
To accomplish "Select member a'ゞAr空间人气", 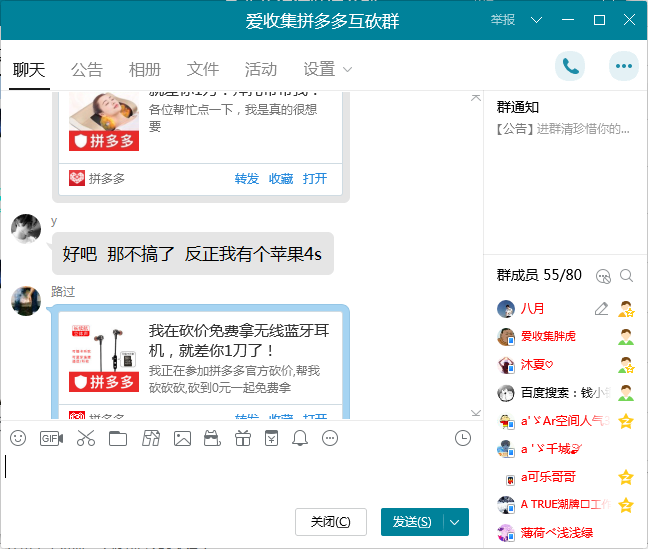I will coord(565,421).
